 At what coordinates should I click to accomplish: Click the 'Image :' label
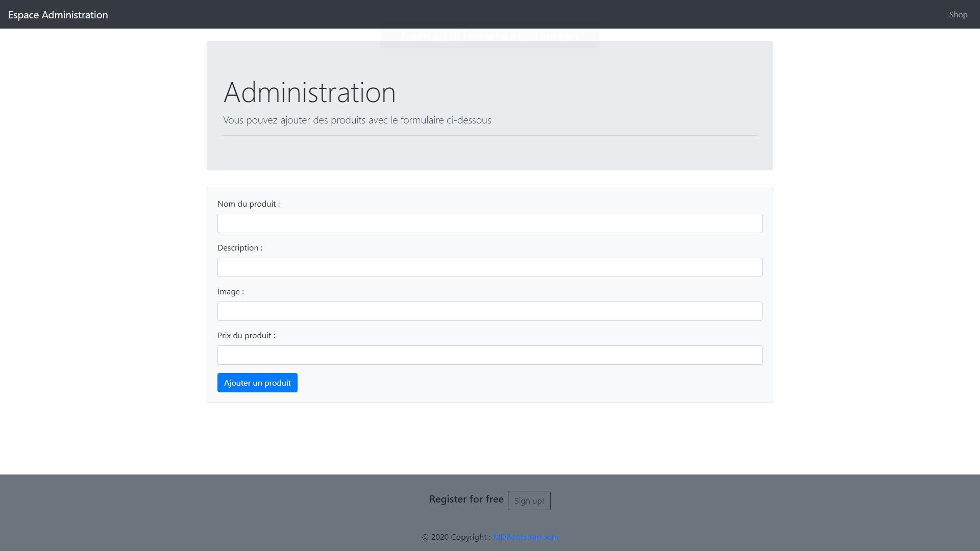(x=231, y=292)
